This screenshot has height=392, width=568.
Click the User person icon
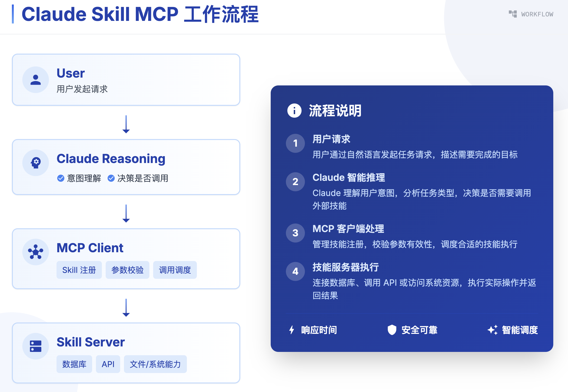(x=36, y=80)
